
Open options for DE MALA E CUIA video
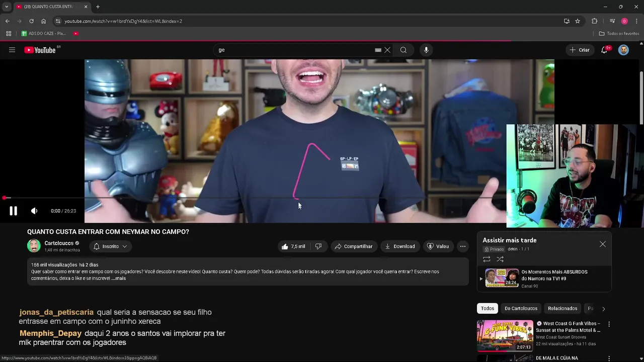[x=609, y=358]
